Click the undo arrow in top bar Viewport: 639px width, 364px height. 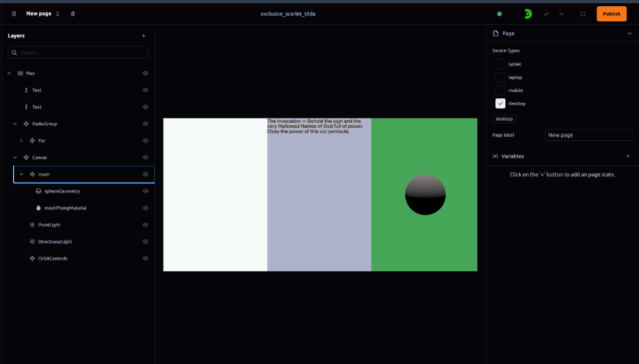tap(547, 14)
